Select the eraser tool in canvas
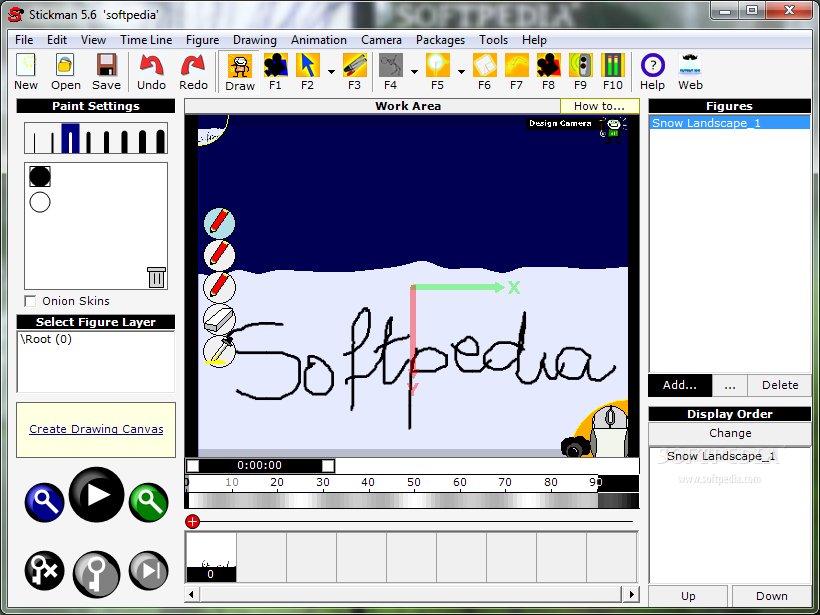 [x=219, y=320]
